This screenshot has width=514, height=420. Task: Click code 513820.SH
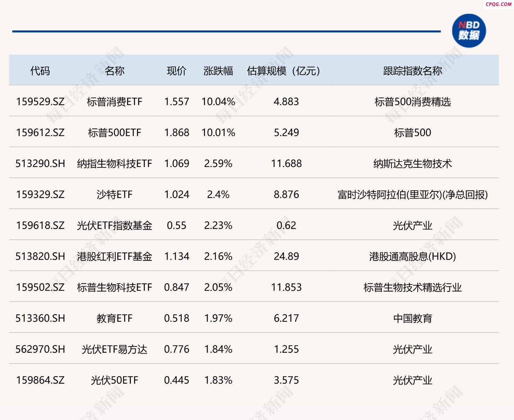point(40,256)
